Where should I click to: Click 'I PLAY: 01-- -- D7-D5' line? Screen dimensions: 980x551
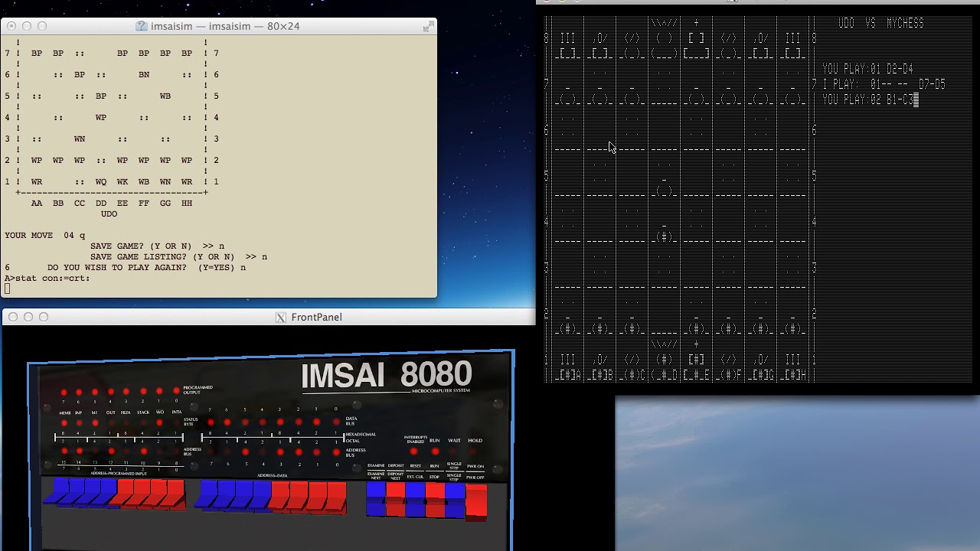[x=884, y=84]
